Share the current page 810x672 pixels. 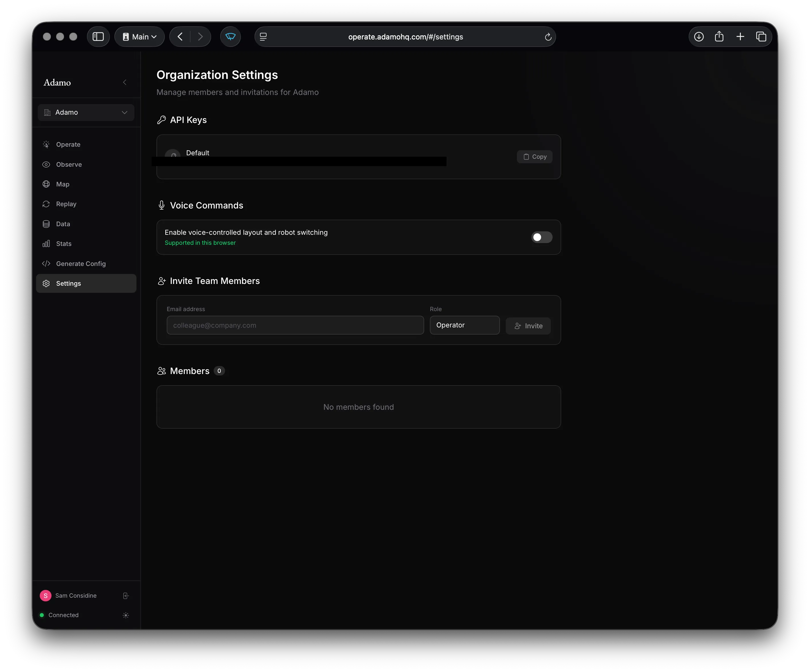(x=719, y=37)
